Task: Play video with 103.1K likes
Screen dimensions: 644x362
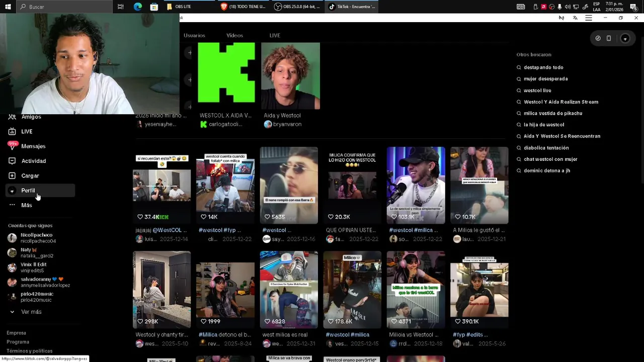Action: 416,185
